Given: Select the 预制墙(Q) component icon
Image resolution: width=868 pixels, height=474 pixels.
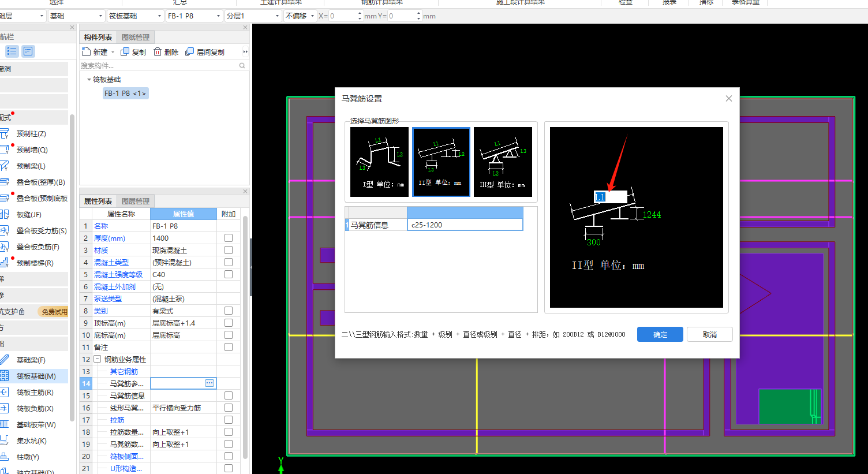Looking at the screenshot, I should pos(4,150).
